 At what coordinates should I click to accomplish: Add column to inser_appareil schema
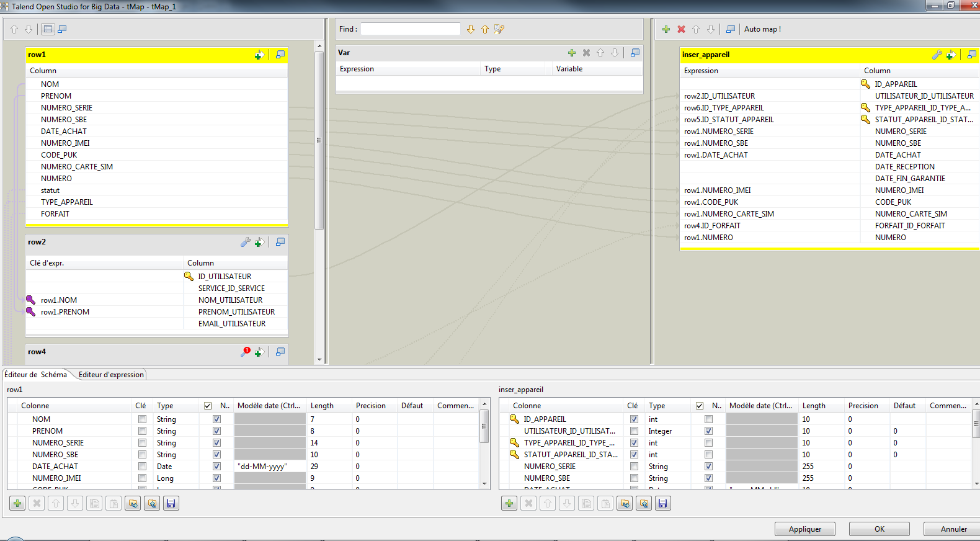pyautogui.click(x=509, y=503)
